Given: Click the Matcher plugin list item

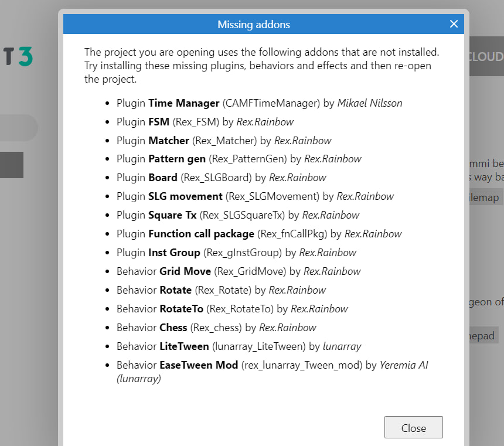Looking at the screenshot, I should coord(224,141).
